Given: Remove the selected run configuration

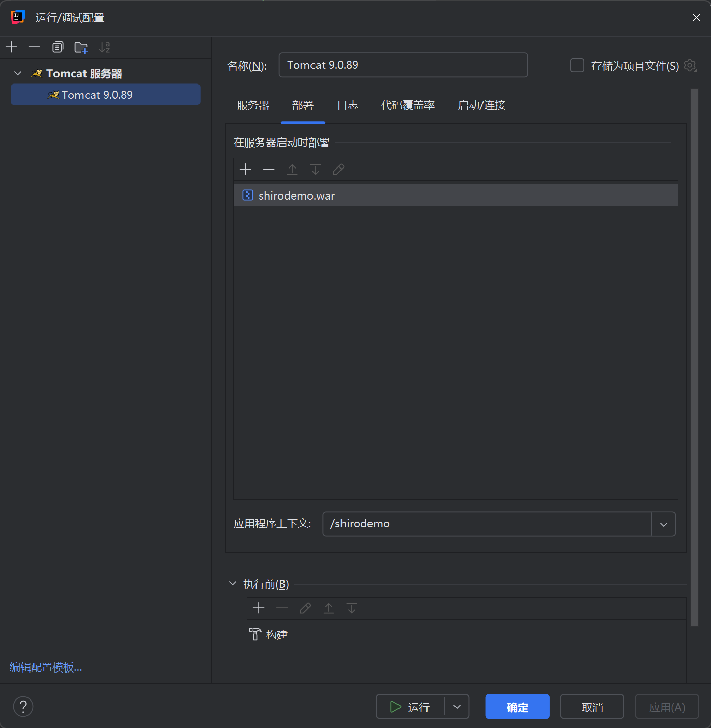Looking at the screenshot, I should point(34,47).
